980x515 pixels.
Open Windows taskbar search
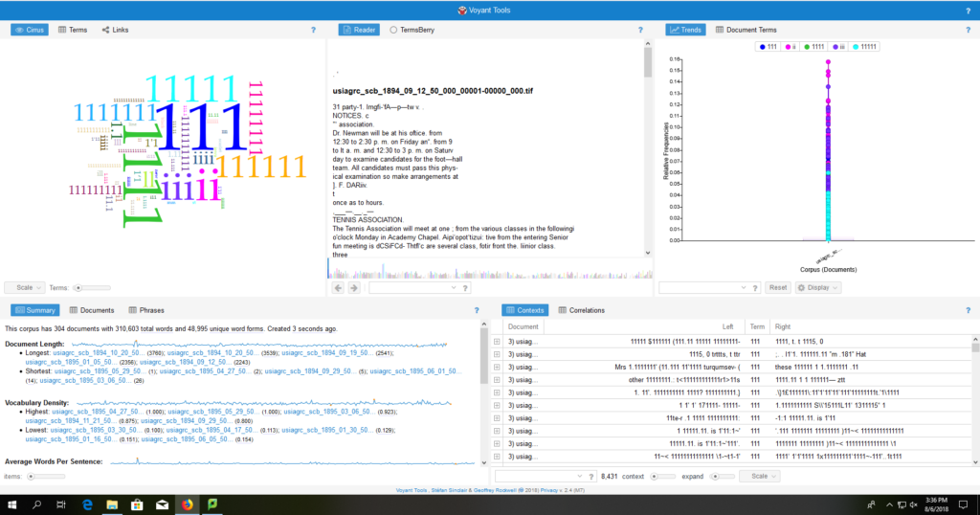coord(37,505)
